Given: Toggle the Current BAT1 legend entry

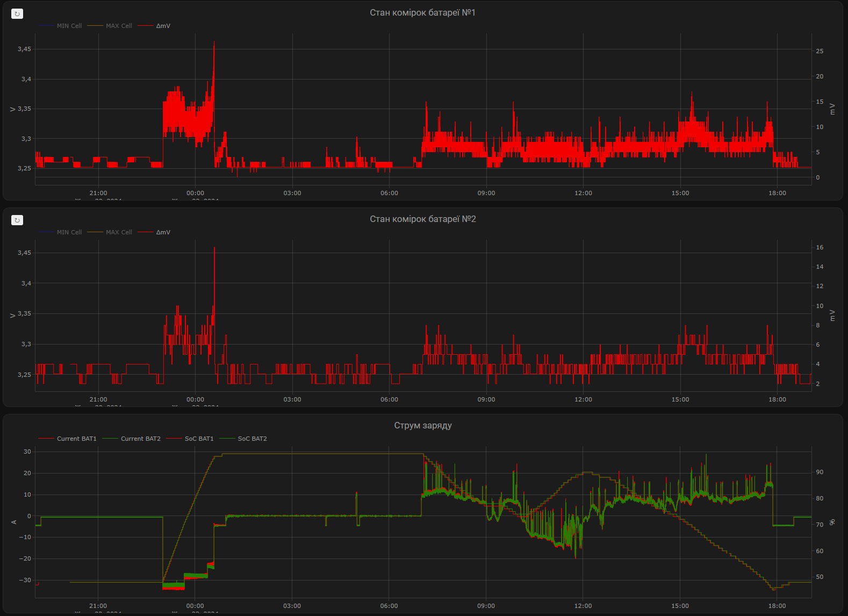Looking at the screenshot, I should (x=68, y=439).
